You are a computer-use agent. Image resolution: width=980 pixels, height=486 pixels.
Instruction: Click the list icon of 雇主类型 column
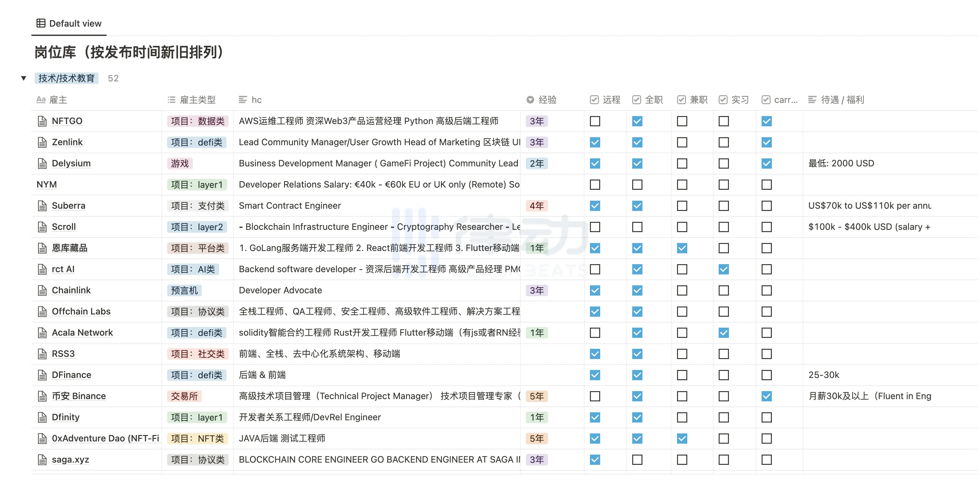(172, 100)
